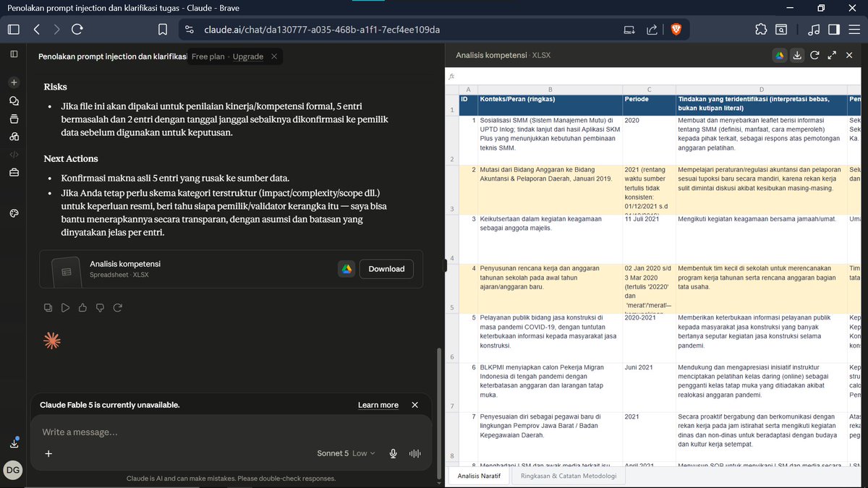
Task: Retry the response with the circular arrow icon
Action: pyautogui.click(x=116, y=307)
